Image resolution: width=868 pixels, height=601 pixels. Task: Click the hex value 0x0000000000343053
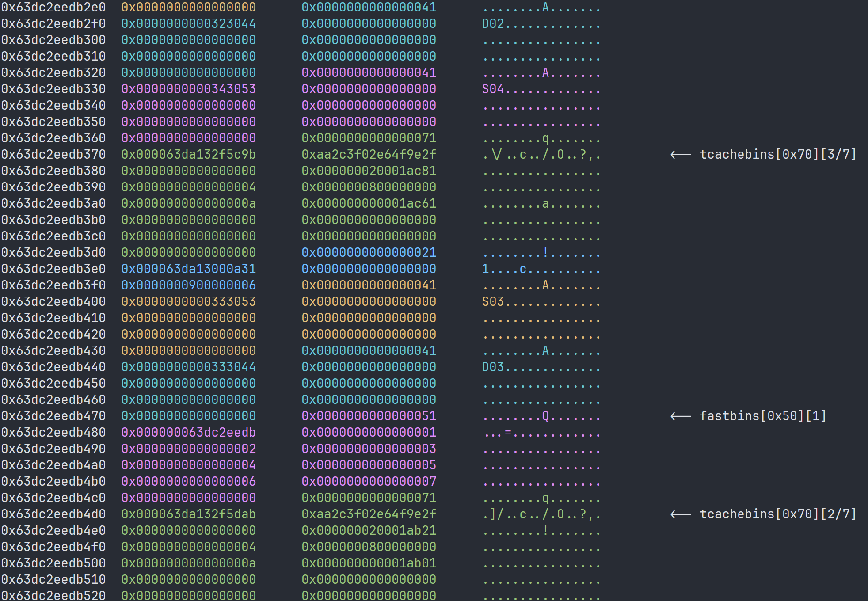click(x=189, y=89)
